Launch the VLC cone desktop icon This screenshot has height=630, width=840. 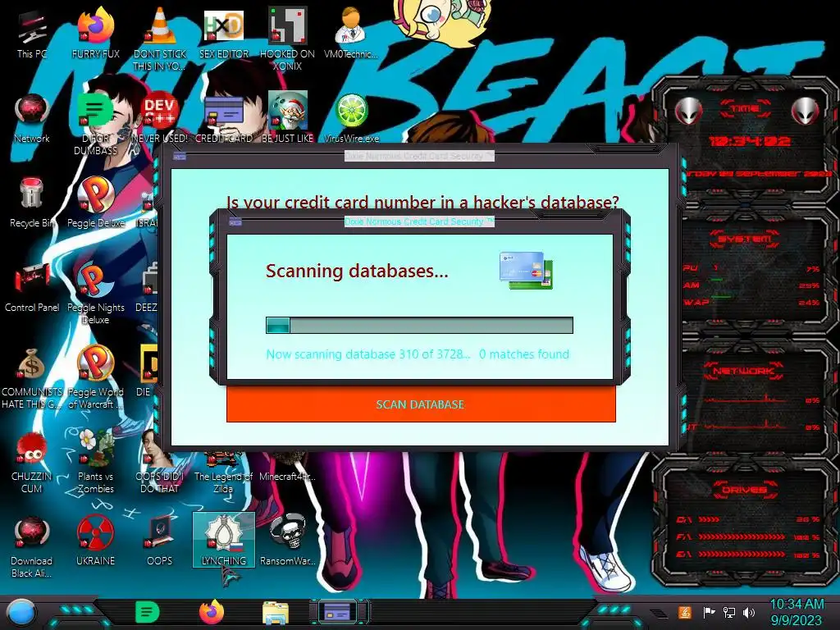click(160, 38)
